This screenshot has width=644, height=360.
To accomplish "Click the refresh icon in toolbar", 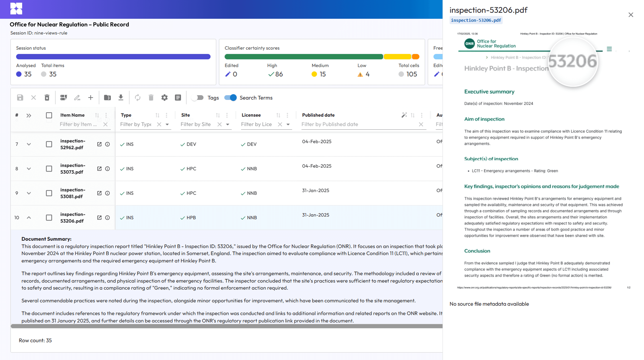I will point(138,98).
